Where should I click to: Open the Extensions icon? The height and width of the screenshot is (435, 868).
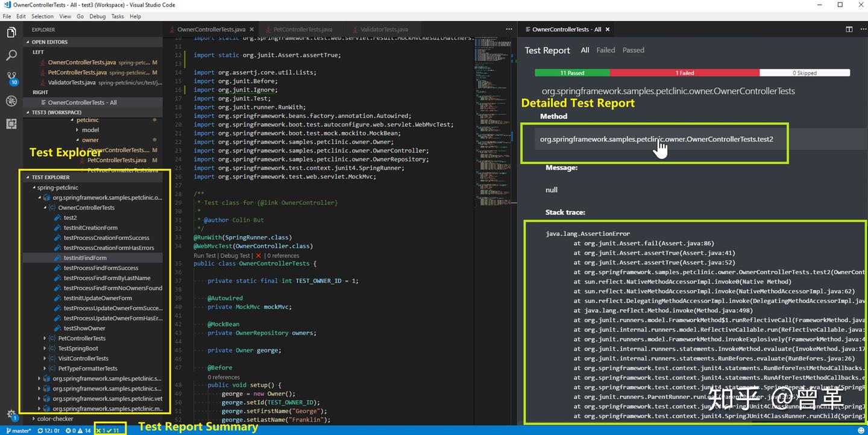click(10, 124)
